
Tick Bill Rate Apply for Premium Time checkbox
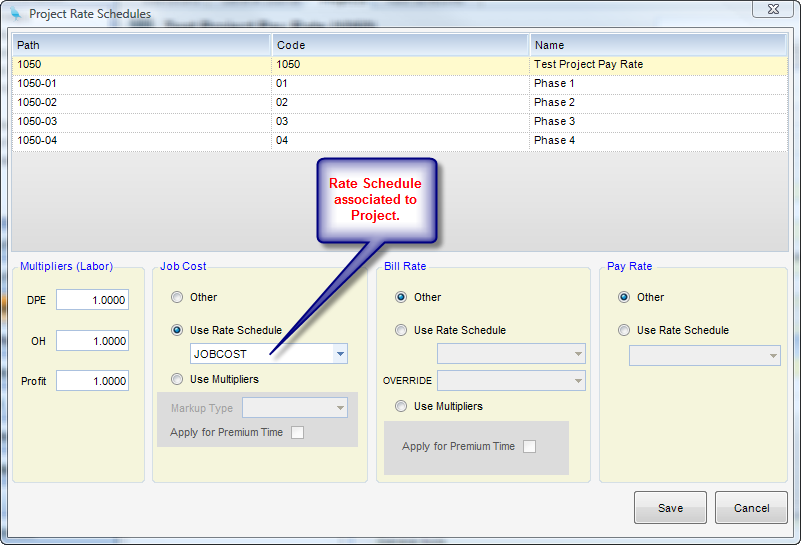pyautogui.click(x=529, y=446)
